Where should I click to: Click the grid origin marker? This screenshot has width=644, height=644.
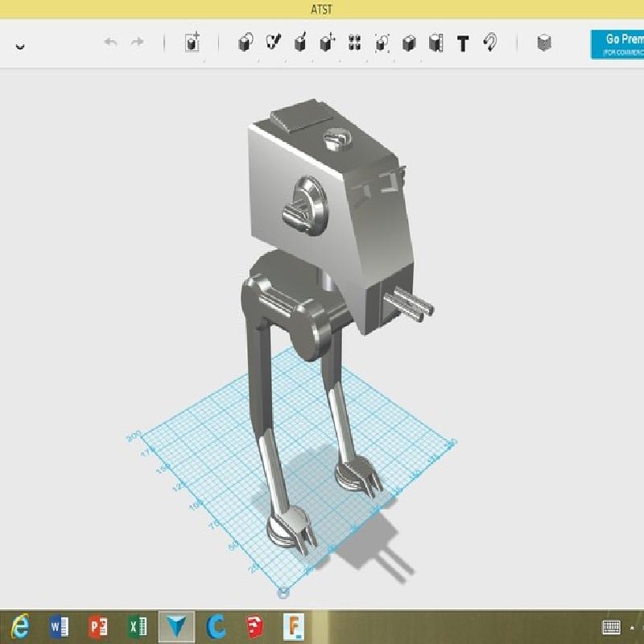tap(283, 592)
